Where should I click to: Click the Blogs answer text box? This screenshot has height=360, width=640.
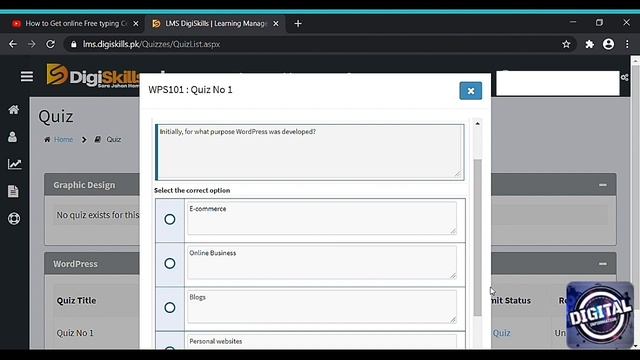pyautogui.click(x=322, y=307)
